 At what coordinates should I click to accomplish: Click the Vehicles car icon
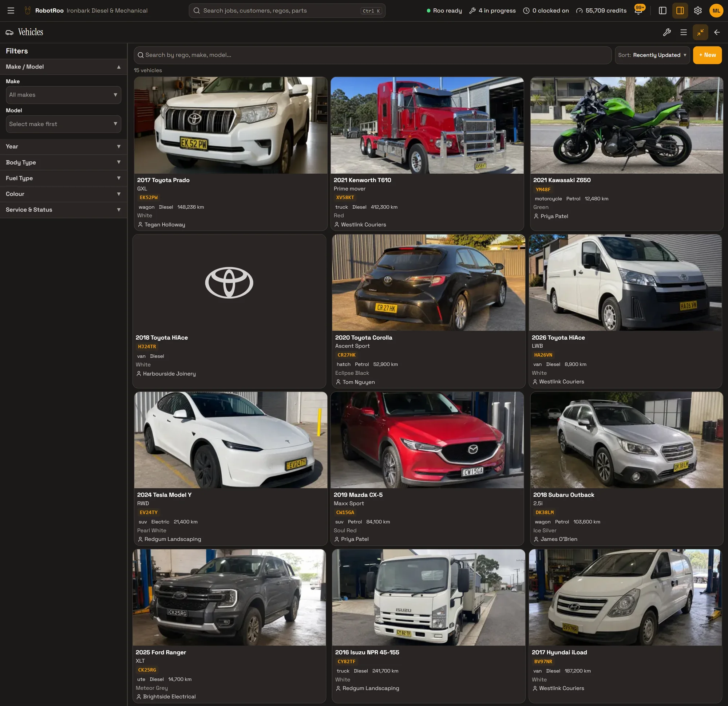tap(10, 32)
